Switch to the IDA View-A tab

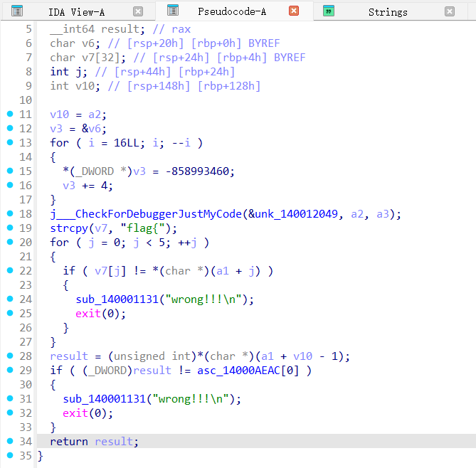[x=76, y=12]
